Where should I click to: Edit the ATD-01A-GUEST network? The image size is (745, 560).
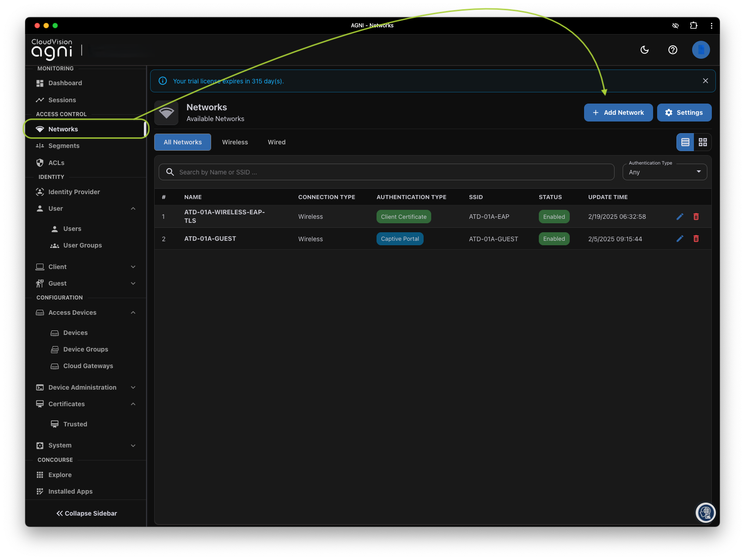tap(680, 239)
